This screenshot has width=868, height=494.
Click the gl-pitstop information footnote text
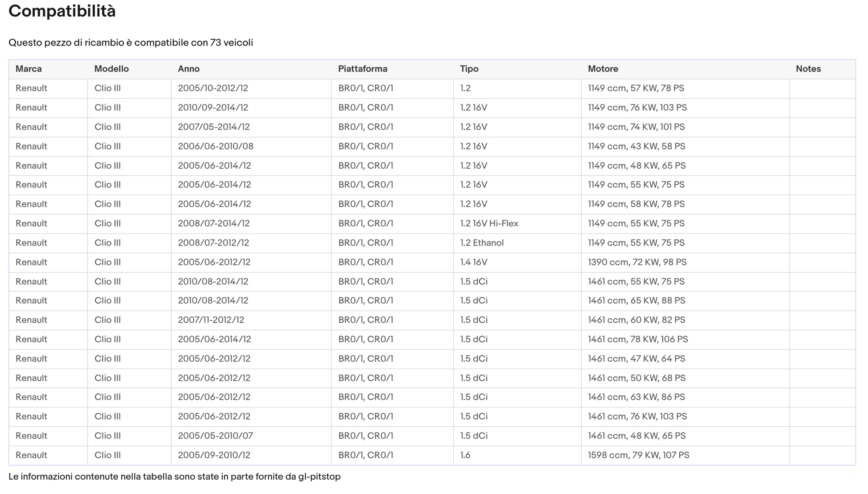click(x=174, y=477)
